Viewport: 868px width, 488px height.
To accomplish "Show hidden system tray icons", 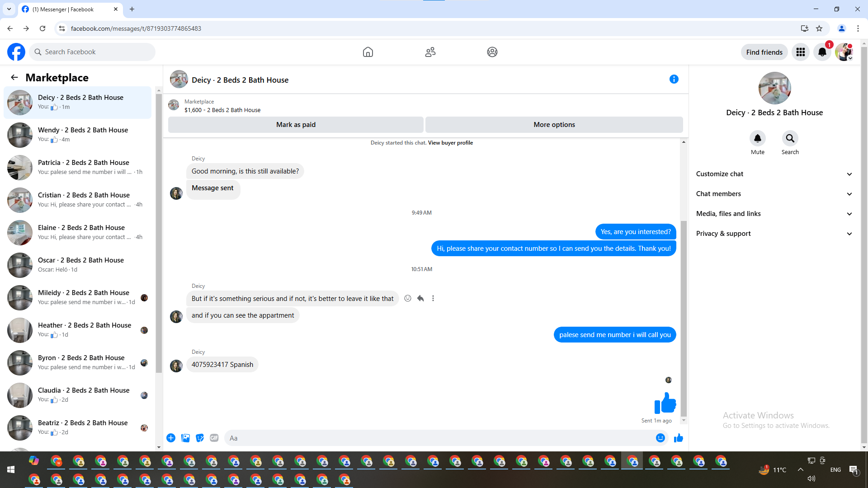I will [801, 470].
